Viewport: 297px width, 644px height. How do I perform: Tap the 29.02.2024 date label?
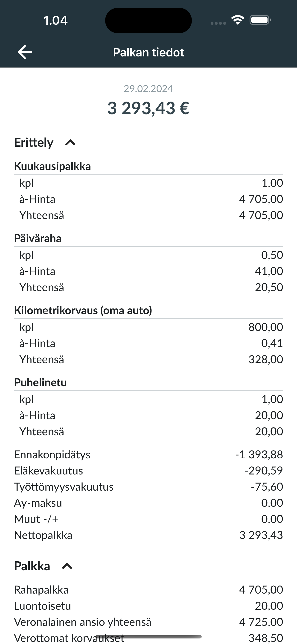[148, 89]
